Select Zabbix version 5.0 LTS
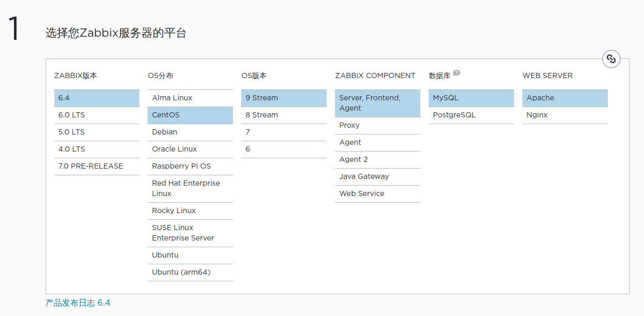 (96, 132)
